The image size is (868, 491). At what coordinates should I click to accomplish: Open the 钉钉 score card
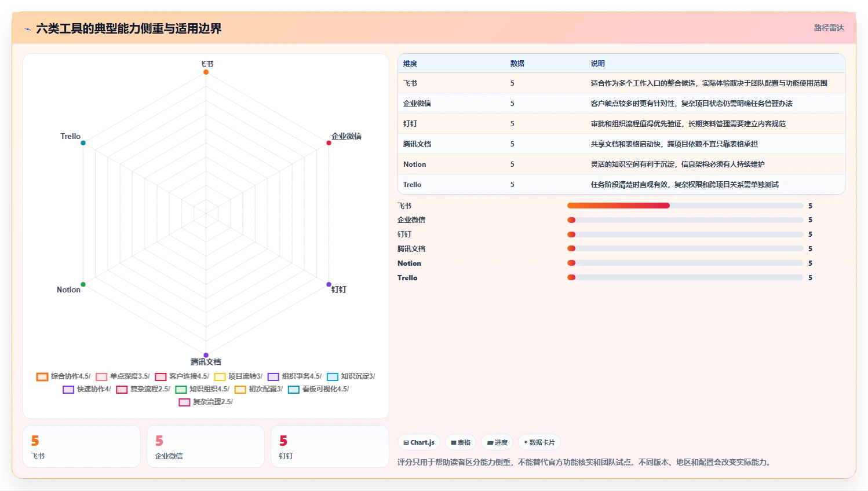click(330, 446)
